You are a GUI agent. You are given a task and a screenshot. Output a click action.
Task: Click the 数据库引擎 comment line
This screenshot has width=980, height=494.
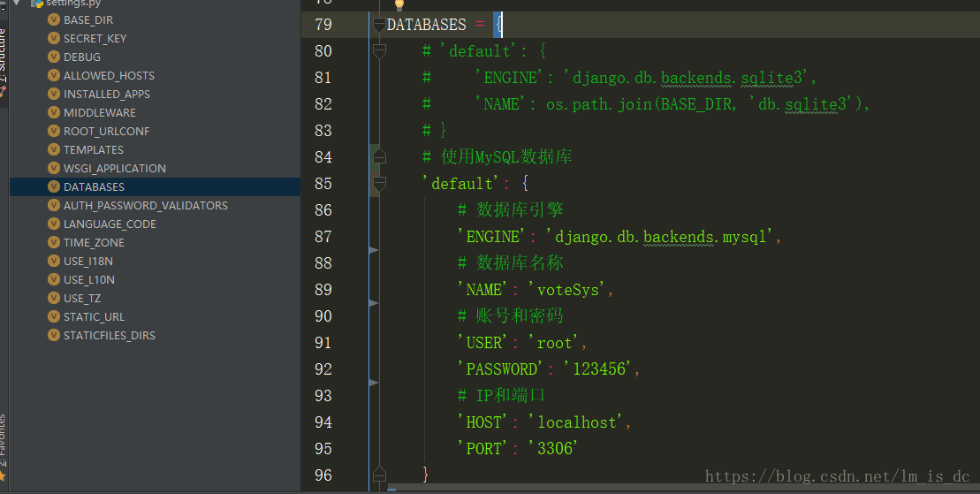pyautogui.click(x=511, y=210)
